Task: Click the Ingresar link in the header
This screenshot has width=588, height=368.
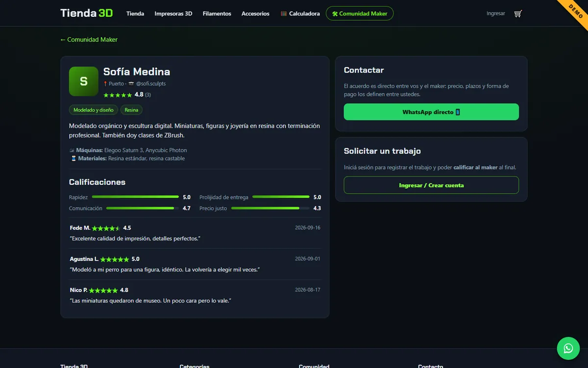Action: (496, 14)
